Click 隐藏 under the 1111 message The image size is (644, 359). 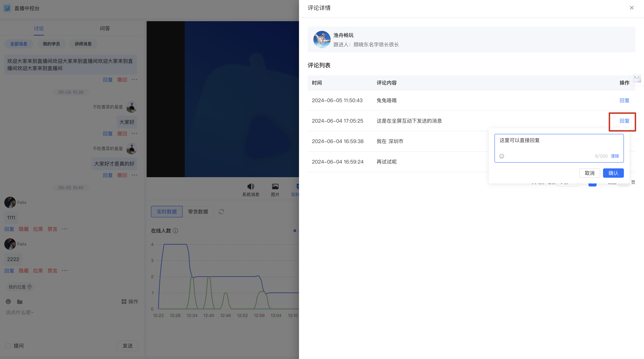point(24,229)
